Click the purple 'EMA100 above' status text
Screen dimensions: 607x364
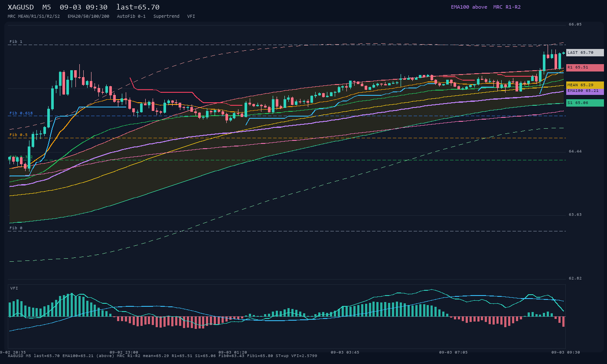(469, 7)
